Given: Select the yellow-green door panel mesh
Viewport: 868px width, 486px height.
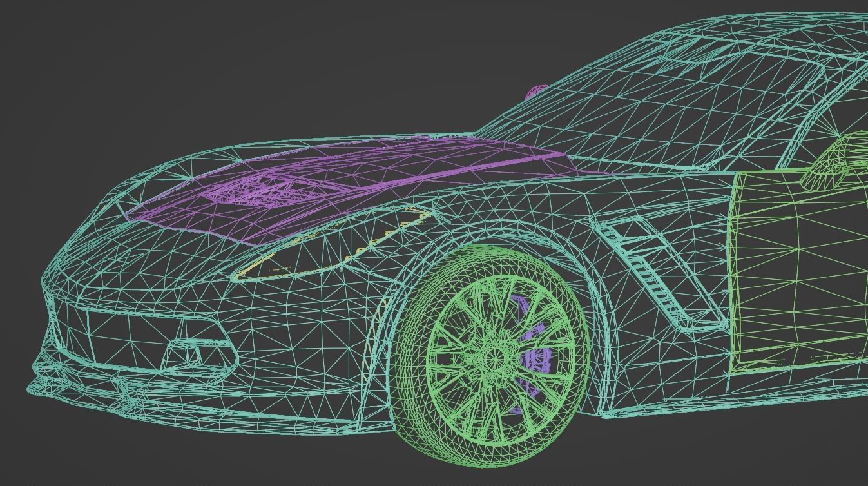Looking at the screenshot, I should tap(799, 271).
